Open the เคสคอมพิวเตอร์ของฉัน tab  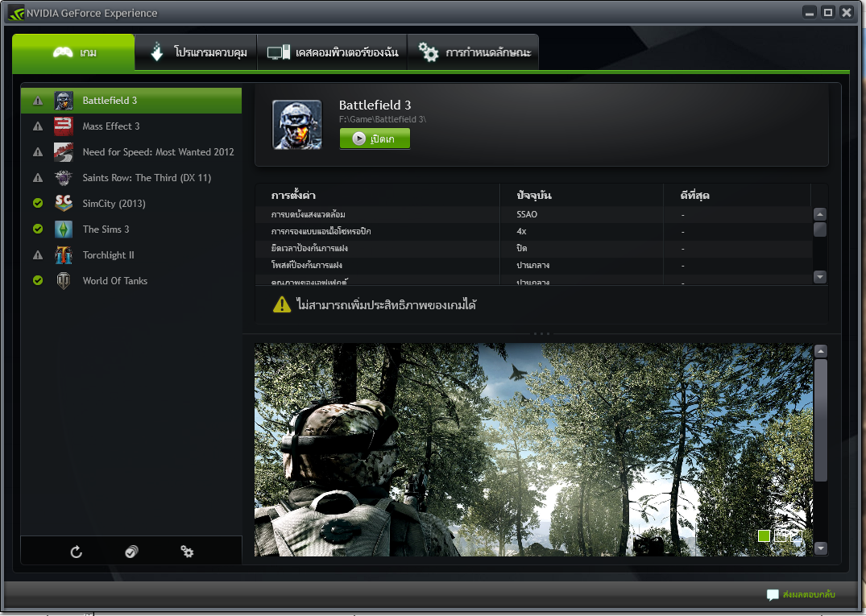(x=332, y=52)
